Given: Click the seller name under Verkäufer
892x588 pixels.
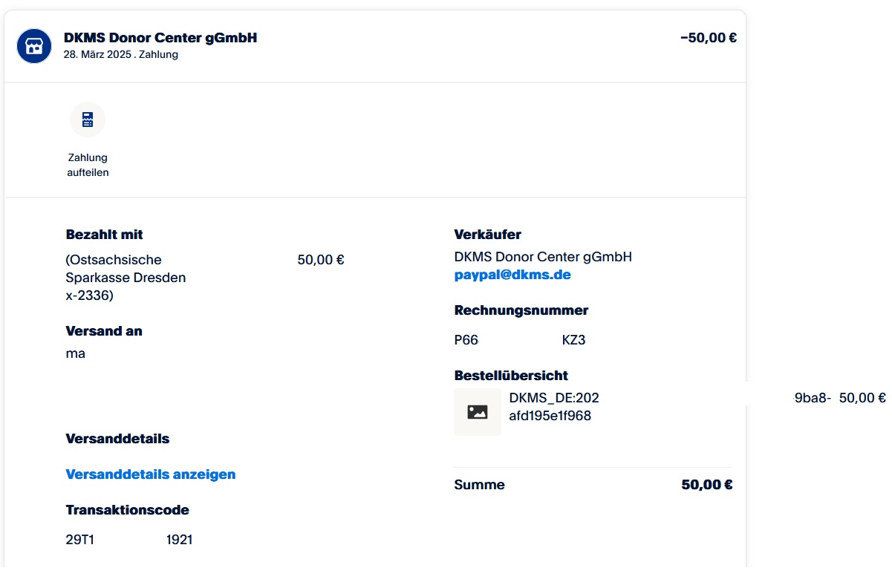Looking at the screenshot, I should 543,257.
